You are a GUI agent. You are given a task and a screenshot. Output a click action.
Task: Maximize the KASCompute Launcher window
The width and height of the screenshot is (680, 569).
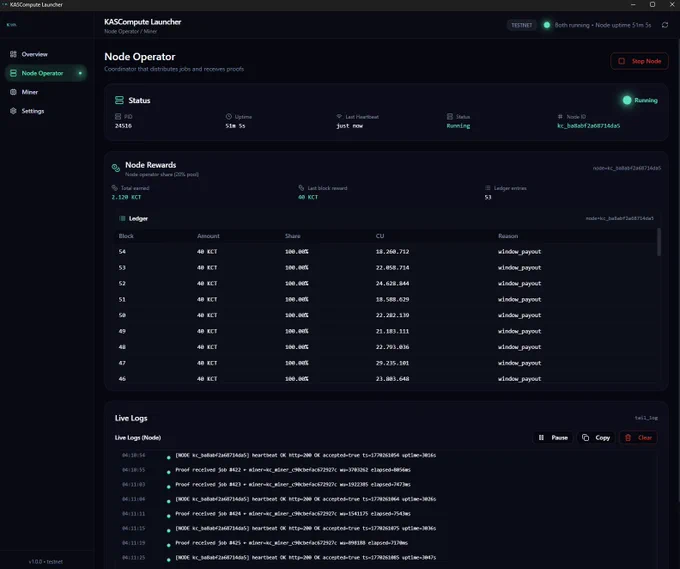tap(652, 4)
